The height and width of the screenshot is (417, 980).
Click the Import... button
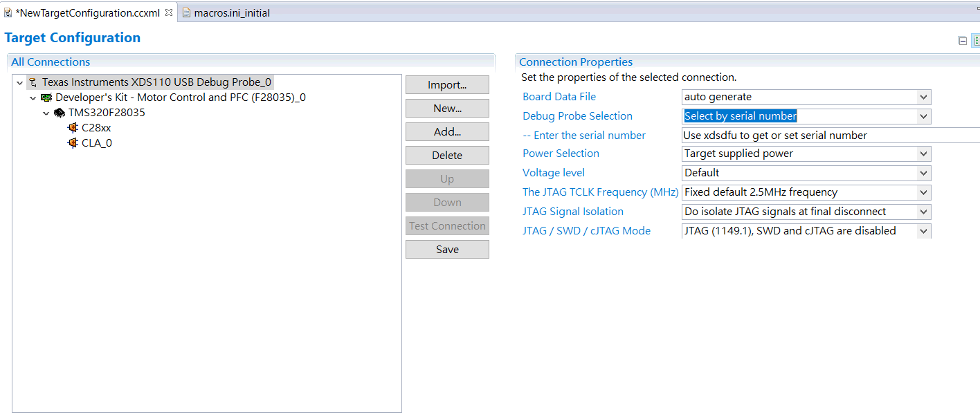point(447,85)
